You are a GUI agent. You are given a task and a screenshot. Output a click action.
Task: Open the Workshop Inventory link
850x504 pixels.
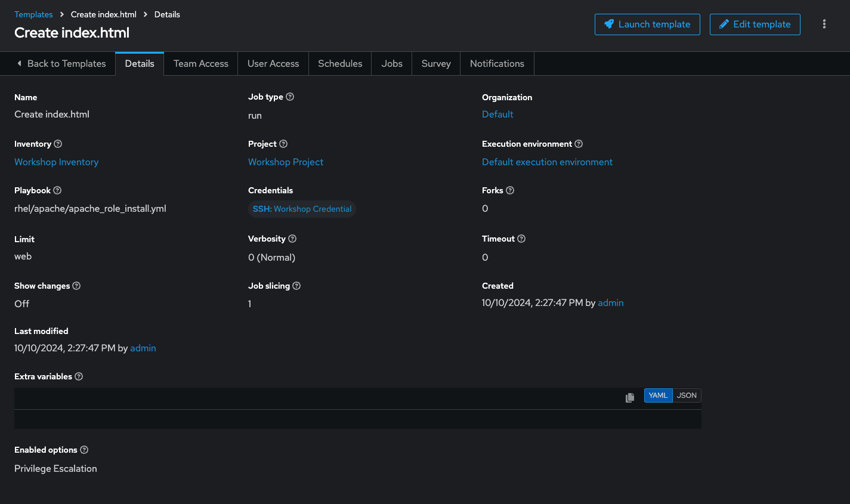[57, 162]
